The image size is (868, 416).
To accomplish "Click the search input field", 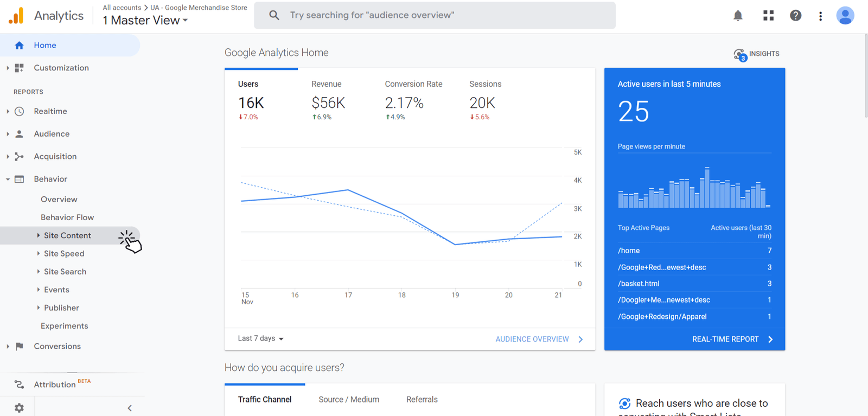I will (x=434, y=15).
